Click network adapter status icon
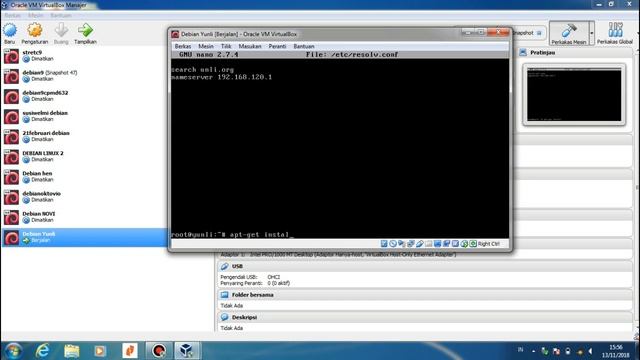This screenshot has width=640, height=360. pyautogui.click(x=411, y=244)
